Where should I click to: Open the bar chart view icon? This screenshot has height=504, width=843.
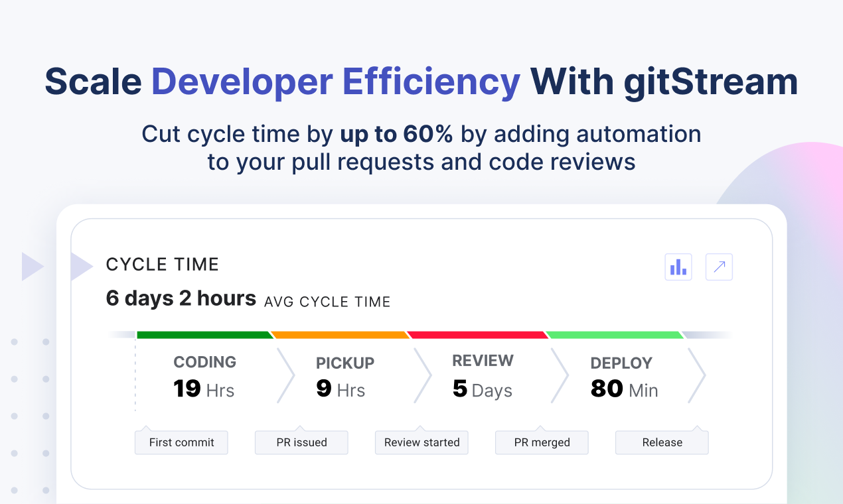tap(678, 267)
